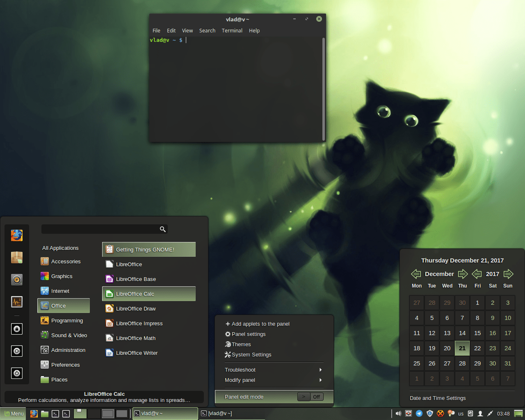Viewport: 525px width, 420px height.
Task: Launch the second terminal icon in the panel
Action: point(66,413)
